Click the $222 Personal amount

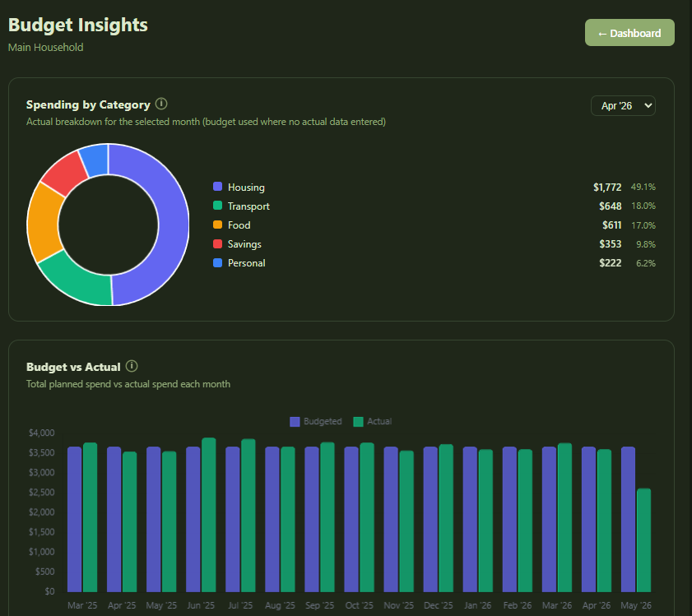pyautogui.click(x=611, y=263)
